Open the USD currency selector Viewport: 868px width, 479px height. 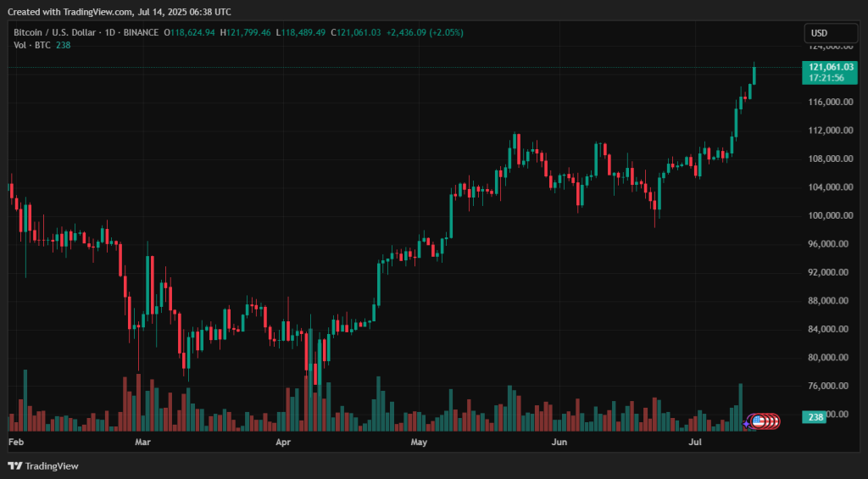819,33
